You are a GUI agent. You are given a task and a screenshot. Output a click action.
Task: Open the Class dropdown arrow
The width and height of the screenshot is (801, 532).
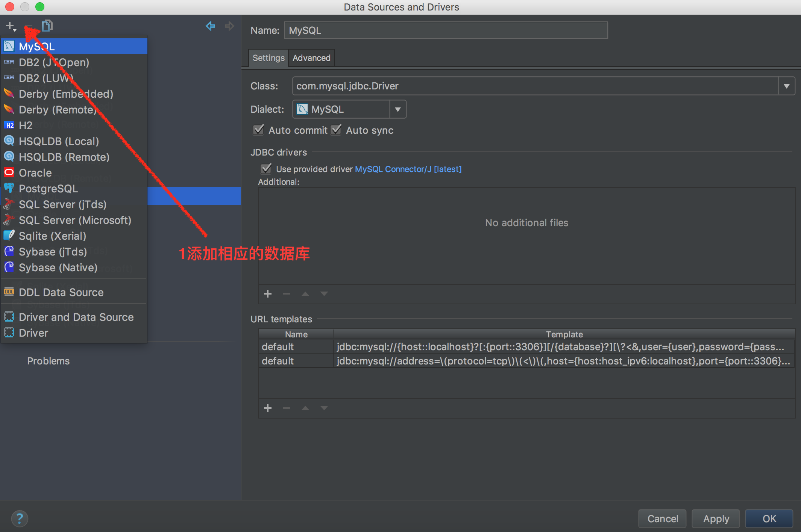[x=786, y=86]
